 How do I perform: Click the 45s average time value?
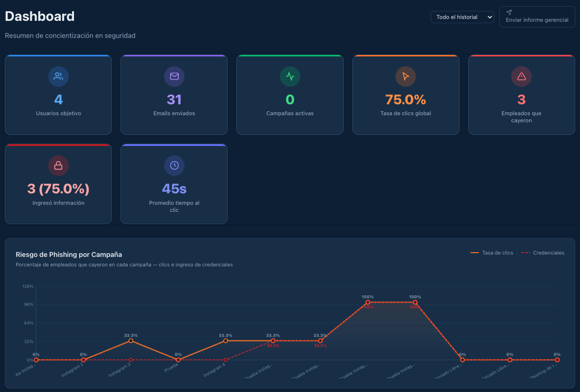(x=174, y=189)
